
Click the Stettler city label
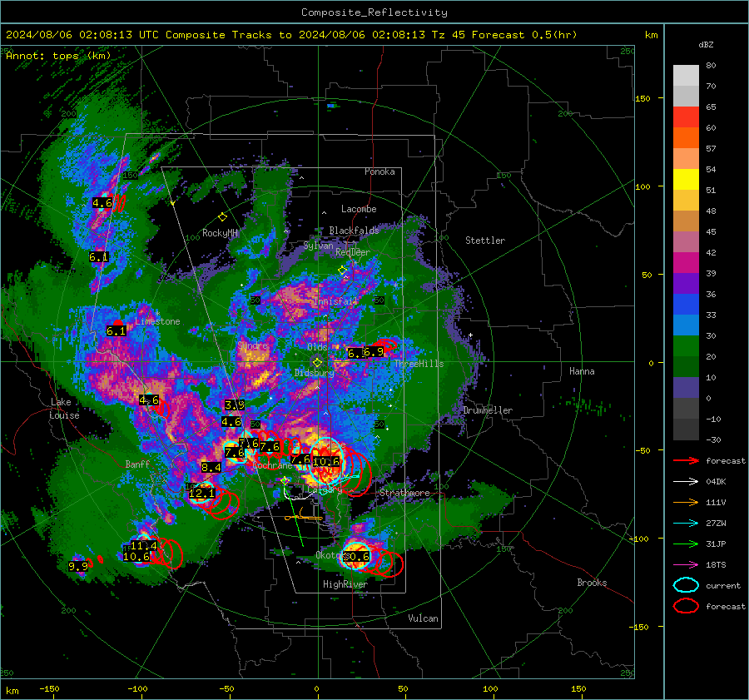[x=485, y=241]
